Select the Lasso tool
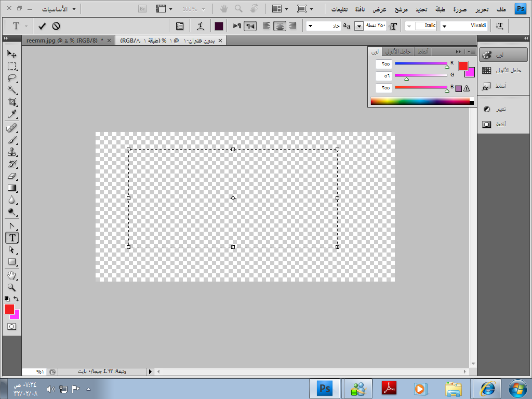This screenshot has height=399, width=532. (11, 78)
